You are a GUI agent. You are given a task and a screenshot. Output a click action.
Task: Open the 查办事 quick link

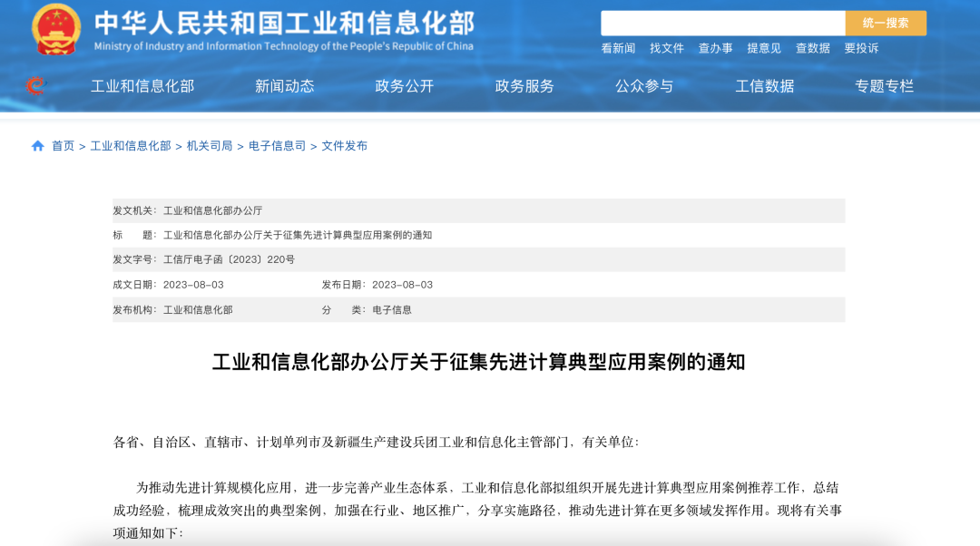[716, 48]
